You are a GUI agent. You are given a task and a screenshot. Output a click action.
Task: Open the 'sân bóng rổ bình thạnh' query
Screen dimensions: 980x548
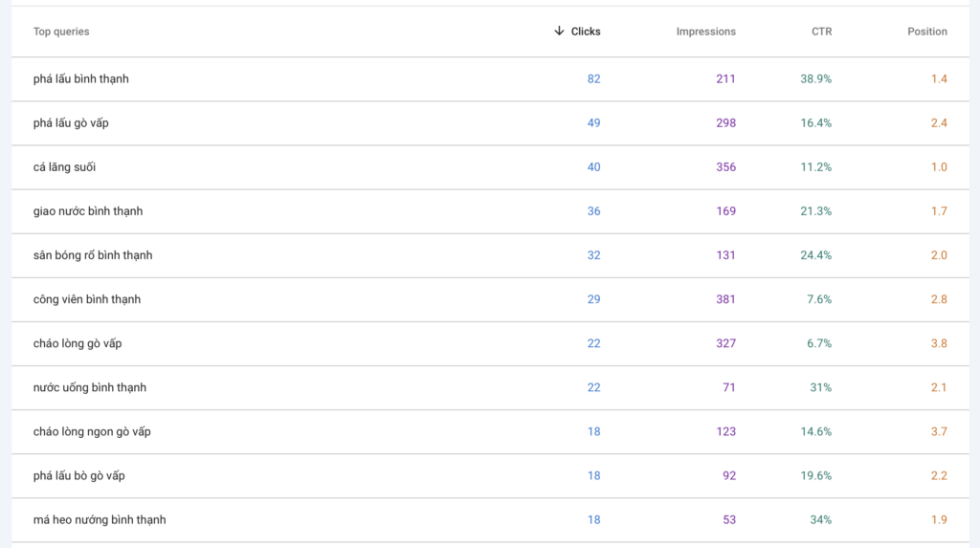point(93,255)
